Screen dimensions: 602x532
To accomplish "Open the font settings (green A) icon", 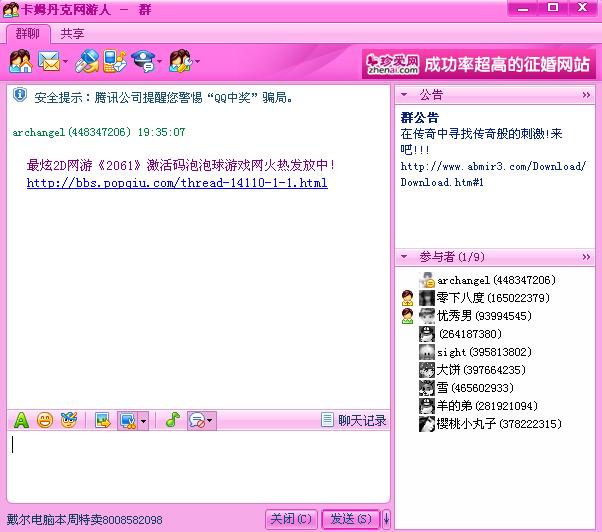I will click(20, 420).
